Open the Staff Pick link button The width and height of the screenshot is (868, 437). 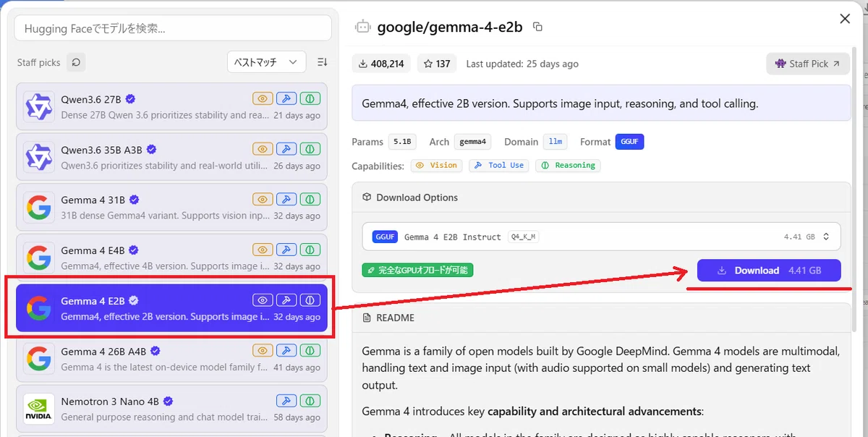[807, 64]
